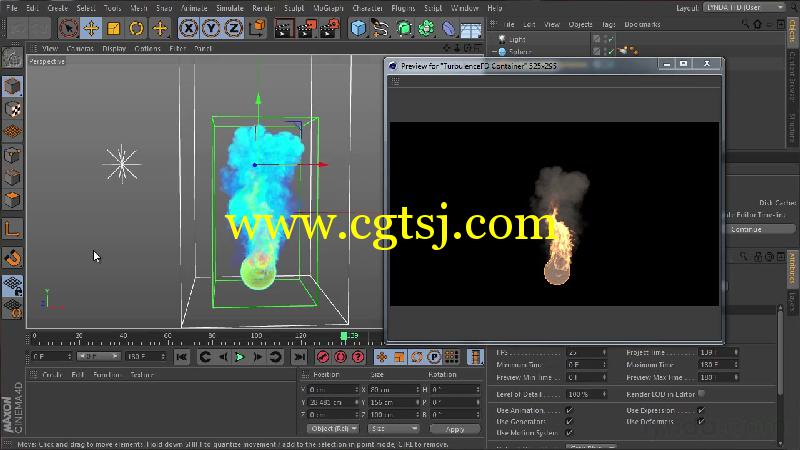Toggle Z axis lock
Image resolution: width=800 pixels, height=450 pixels.
click(x=233, y=28)
